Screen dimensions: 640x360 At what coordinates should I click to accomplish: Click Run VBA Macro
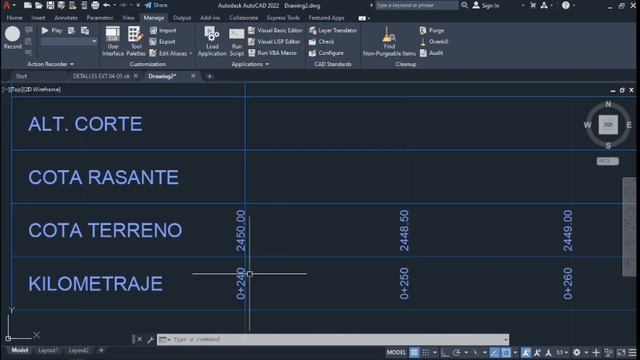pos(272,53)
